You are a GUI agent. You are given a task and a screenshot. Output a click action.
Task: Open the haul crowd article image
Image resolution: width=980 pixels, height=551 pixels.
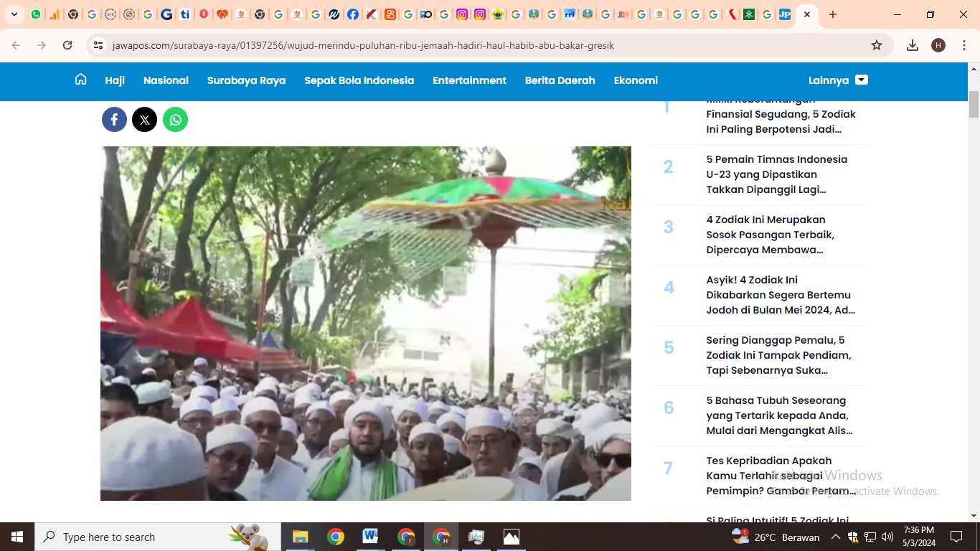pyautogui.click(x=365, y=323)
